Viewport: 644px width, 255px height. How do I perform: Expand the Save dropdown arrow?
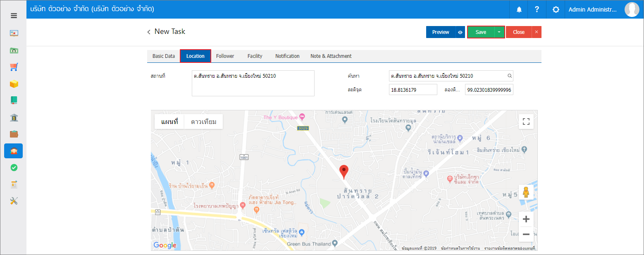click(x=499, y=32)
